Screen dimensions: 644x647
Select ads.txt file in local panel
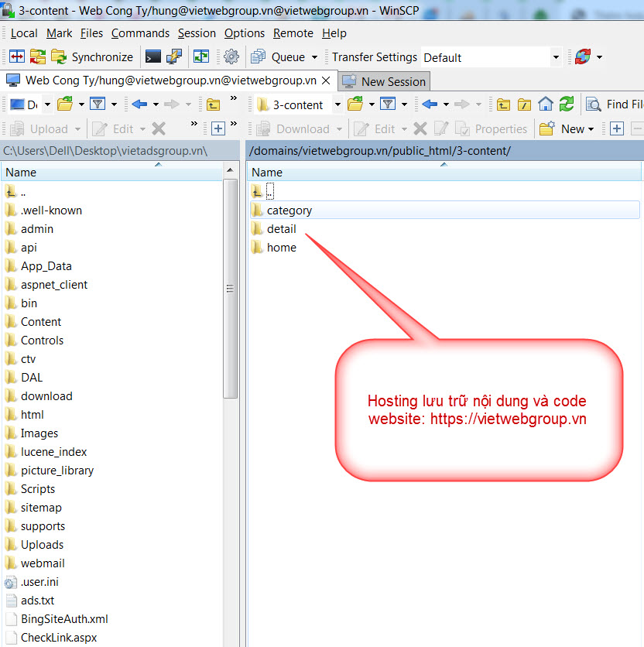pos(37,601)
